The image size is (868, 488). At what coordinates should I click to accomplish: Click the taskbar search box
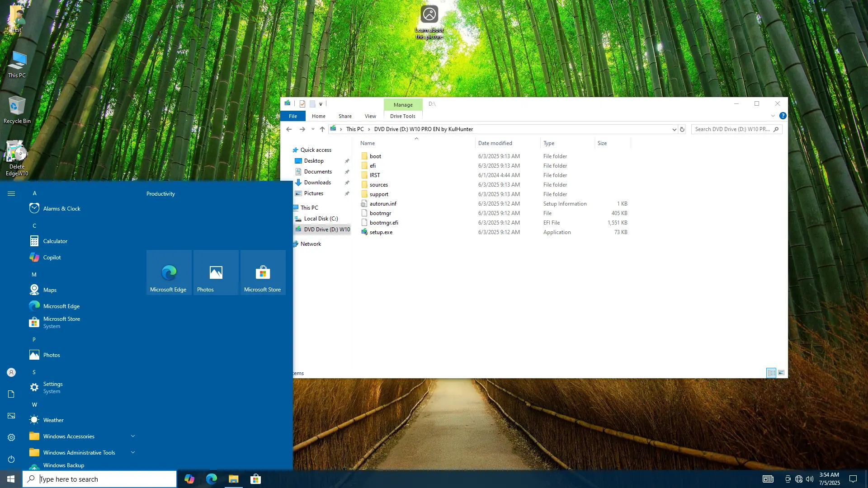click(99, 479)
